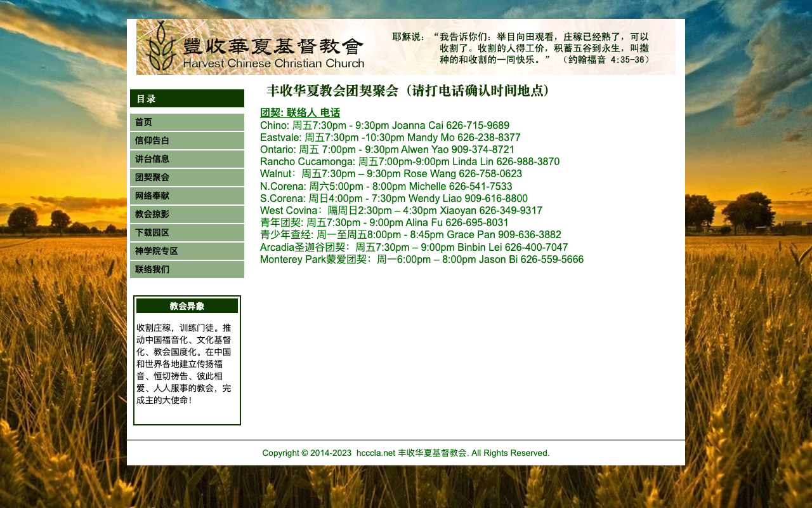The image size is (812, 508).
Task: Select 团契聚会 in the sidebar menu
Action: pyautogui.click(x=187, y=177)
